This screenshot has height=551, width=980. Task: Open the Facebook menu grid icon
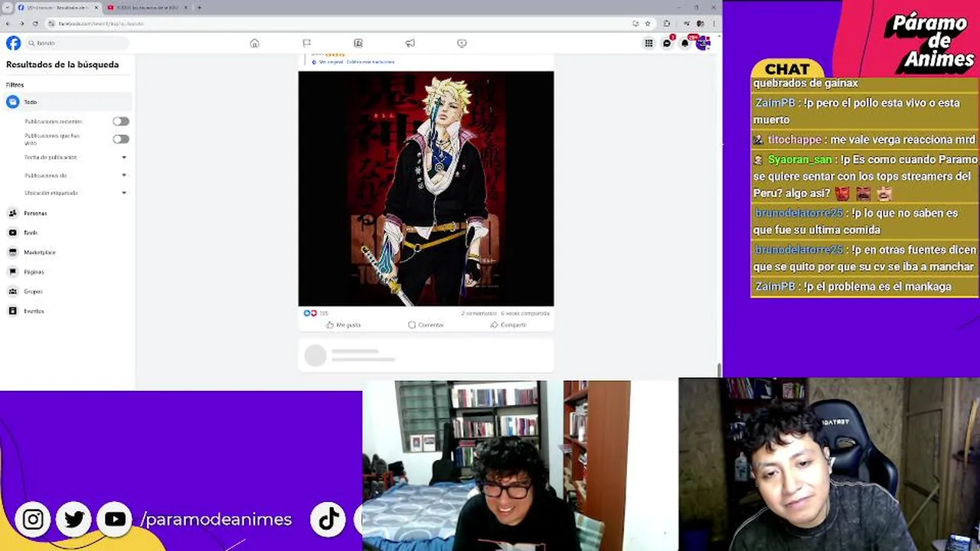pyautogui.click(x=648, y=43)
